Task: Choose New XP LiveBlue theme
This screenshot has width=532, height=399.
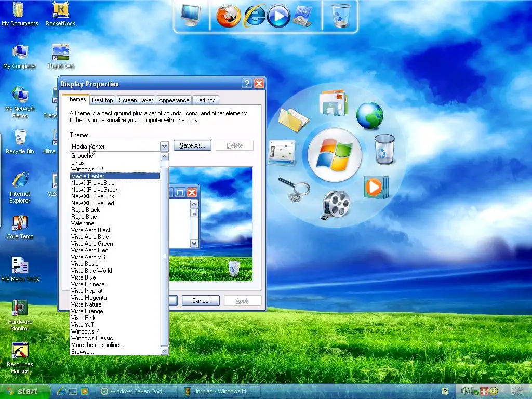Action: [x=115, y=183]
